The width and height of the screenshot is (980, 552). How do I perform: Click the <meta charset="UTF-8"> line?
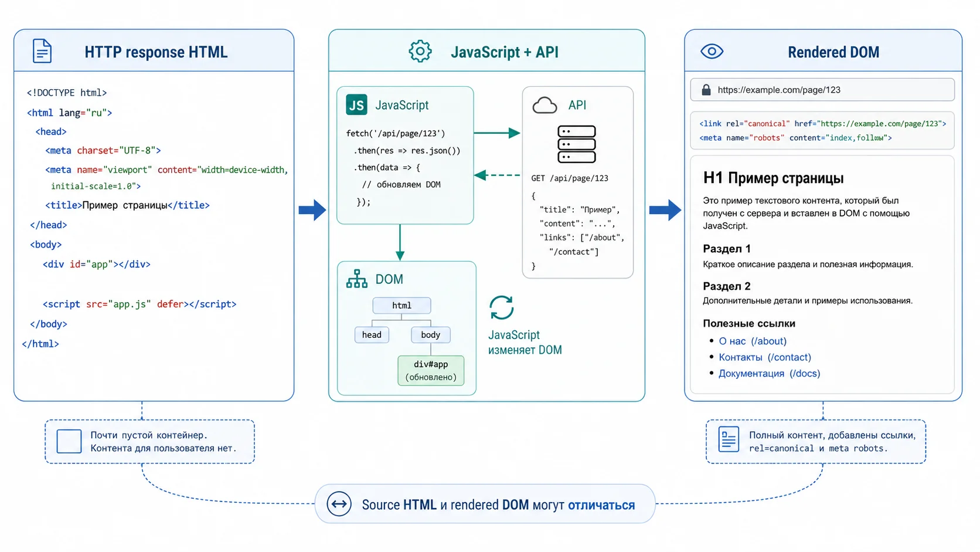click(x=103, y=151)
